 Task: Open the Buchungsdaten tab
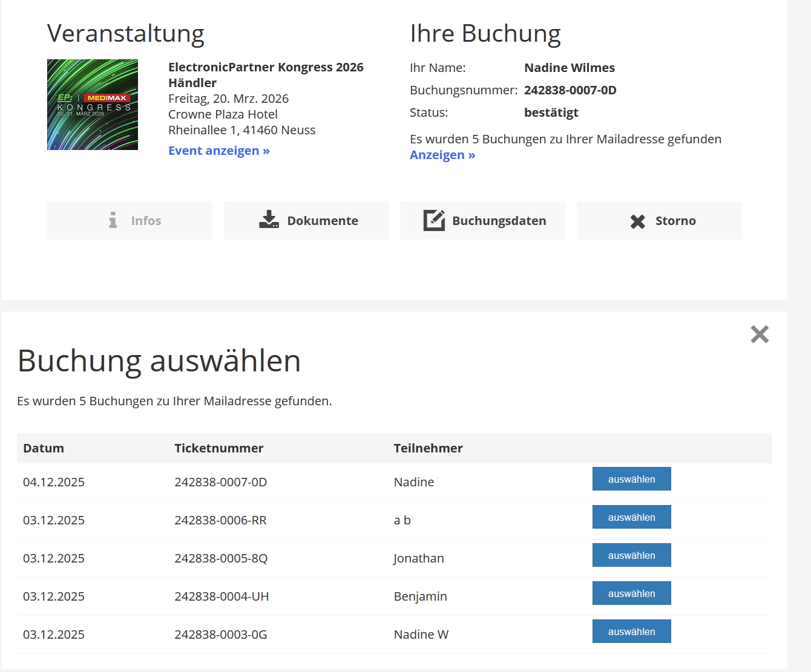(482, 221)
